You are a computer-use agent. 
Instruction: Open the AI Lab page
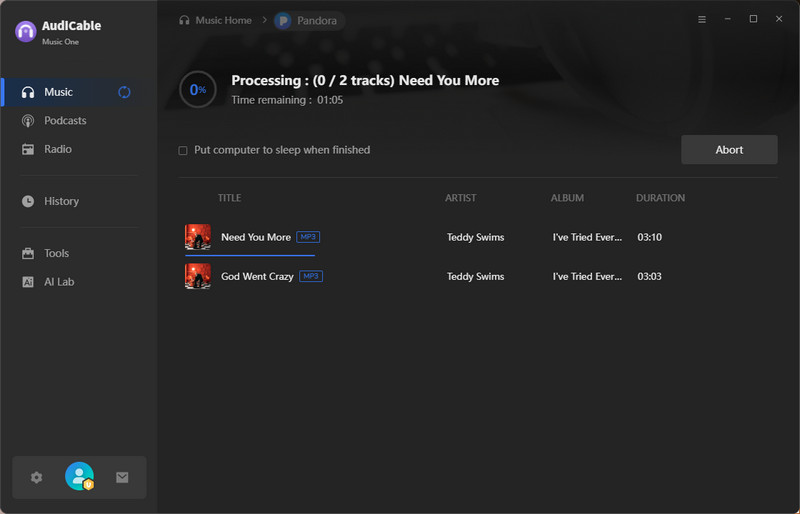59,282
